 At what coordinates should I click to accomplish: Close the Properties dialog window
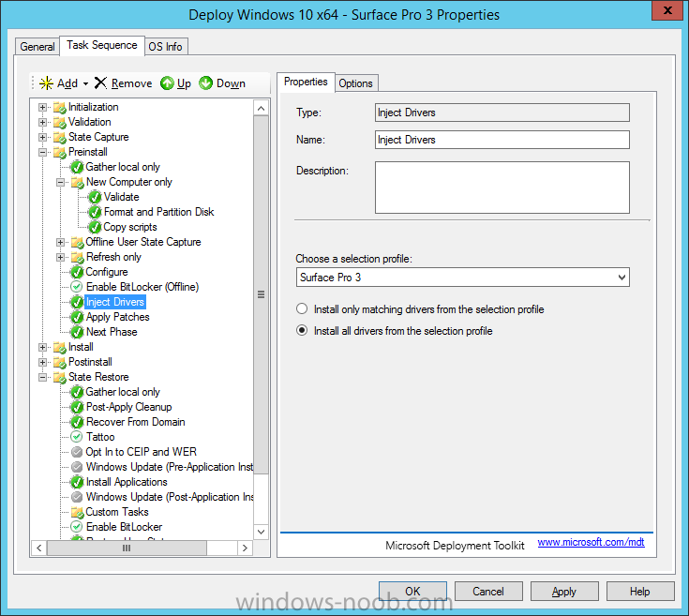(x=667, y=10)
